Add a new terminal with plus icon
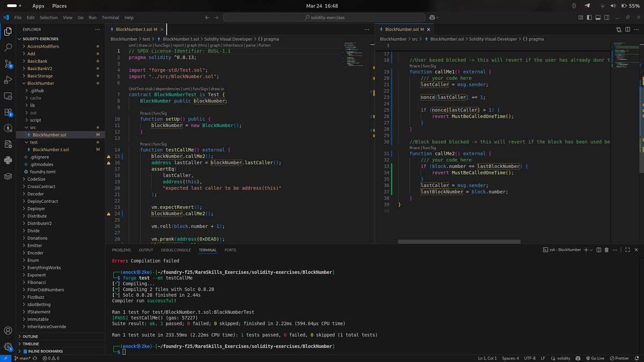This screenshot has width=644, height=362. coord(586,250)
